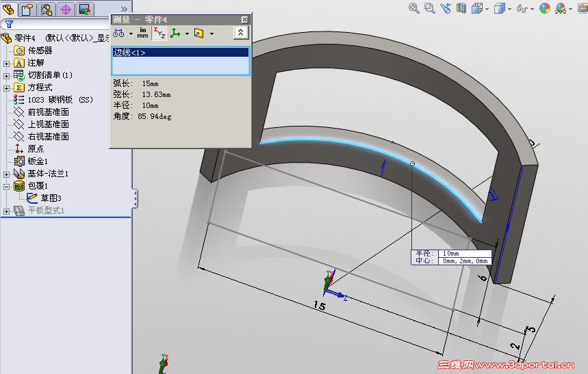Switch to the PropertyManager tab
This screenshot has width=588, height=374.
pos(27,9)
